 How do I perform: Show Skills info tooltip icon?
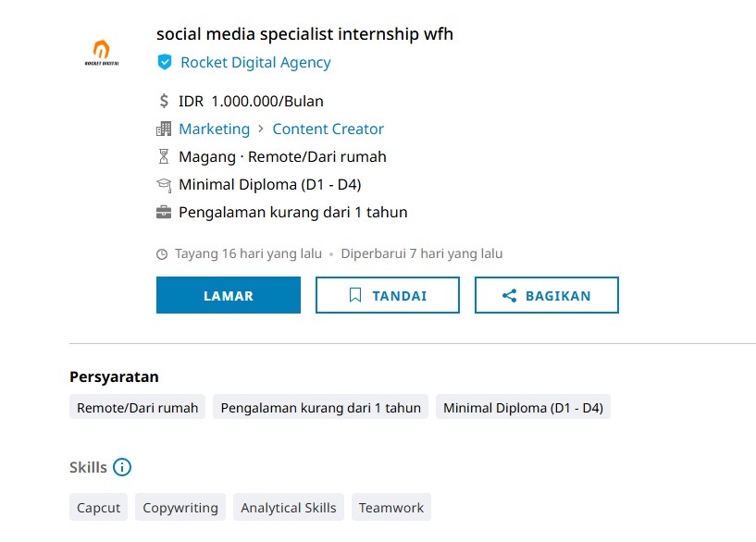(122, 467)
